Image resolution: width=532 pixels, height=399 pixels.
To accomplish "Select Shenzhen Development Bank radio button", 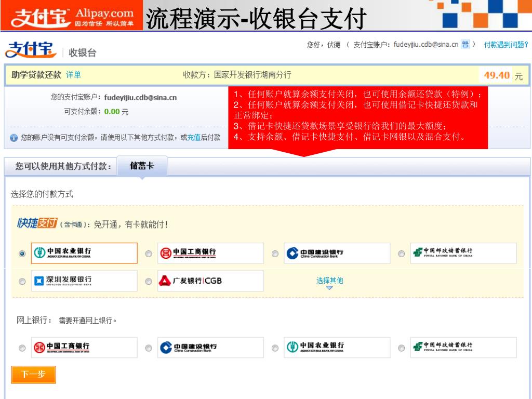I will click(22, 282).
